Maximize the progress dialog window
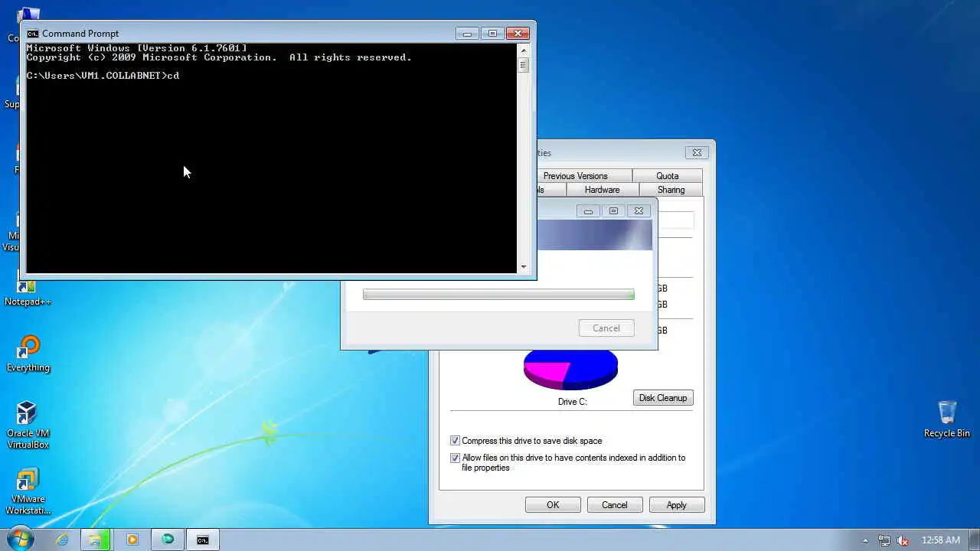 point(613,211)
